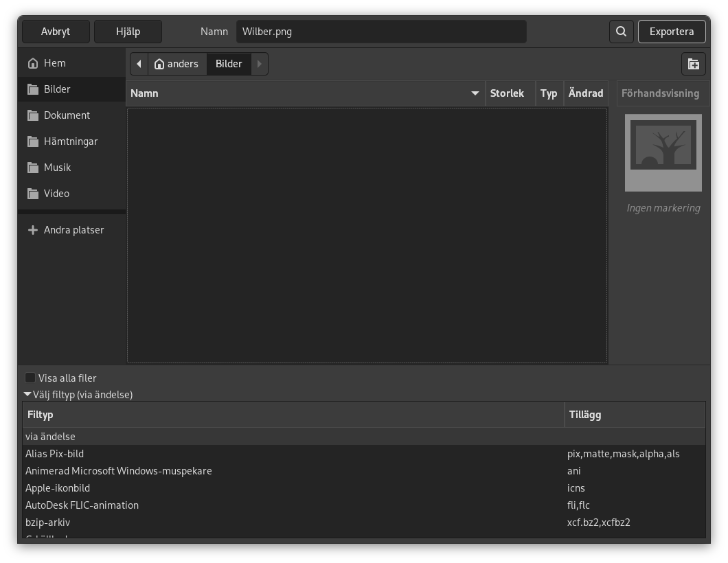The height and width of the screenshot is (563, 728).
Task: Click the Hem home icon in sidebar
Action: [33, 62]
